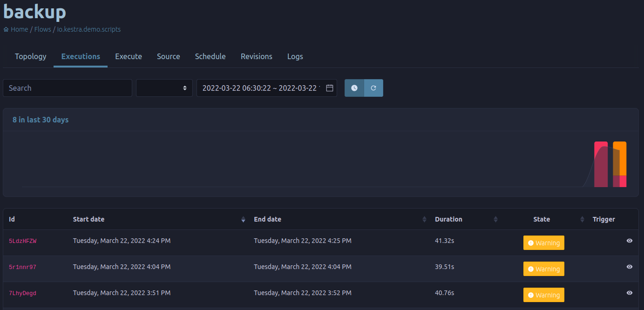The height and width of the screenshot is (310, 644).
Task: Open the Schedule tab
Action: point(210,56)
